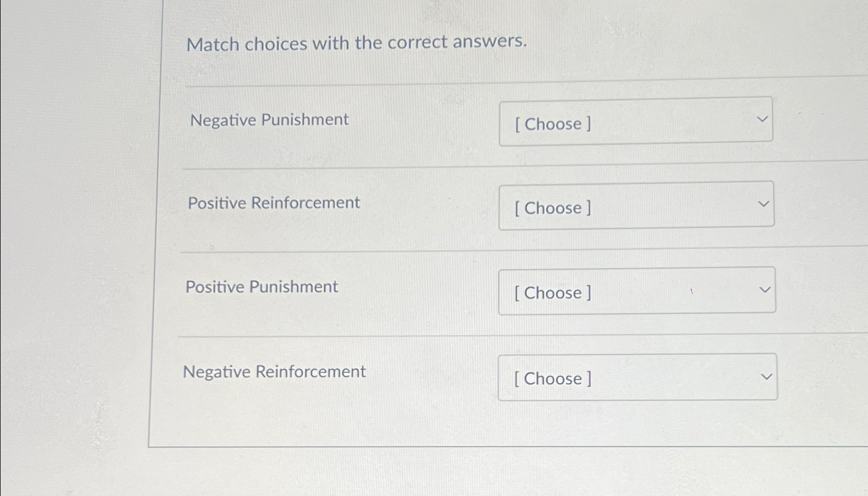Open the Negative Reinforcement dropdown
The image size is (868, 496).
637,377
